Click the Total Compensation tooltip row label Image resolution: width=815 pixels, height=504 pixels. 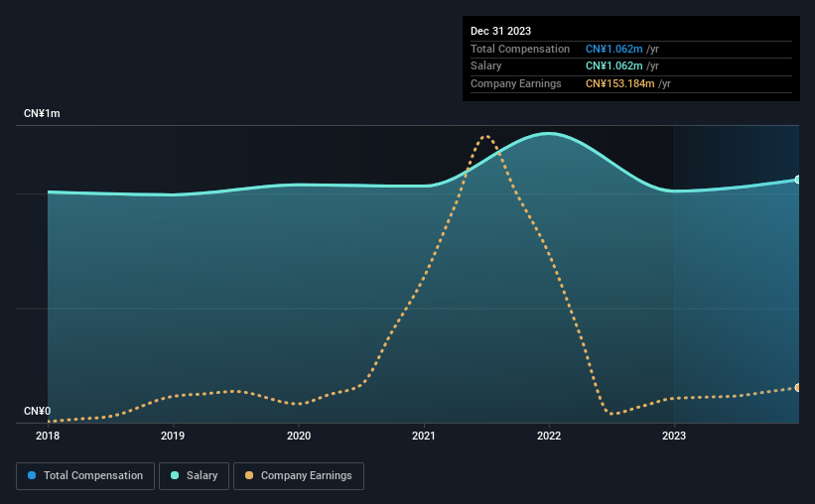coord(520,49)
